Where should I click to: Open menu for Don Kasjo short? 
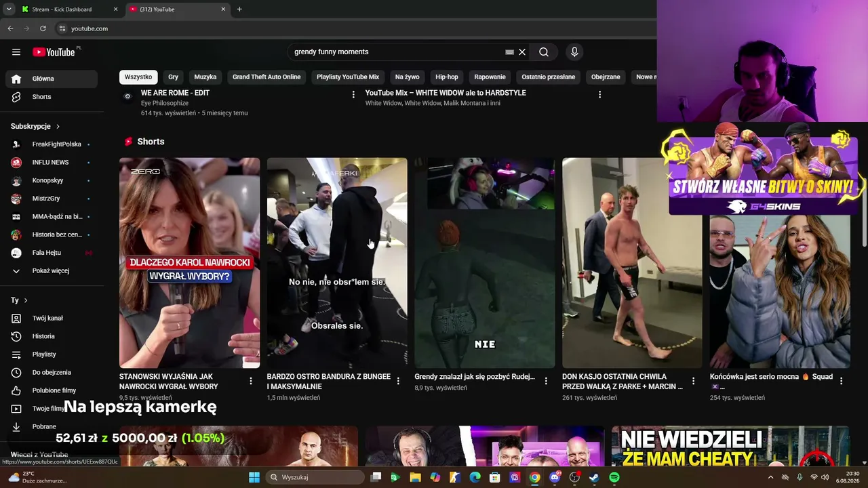(693, 381)
